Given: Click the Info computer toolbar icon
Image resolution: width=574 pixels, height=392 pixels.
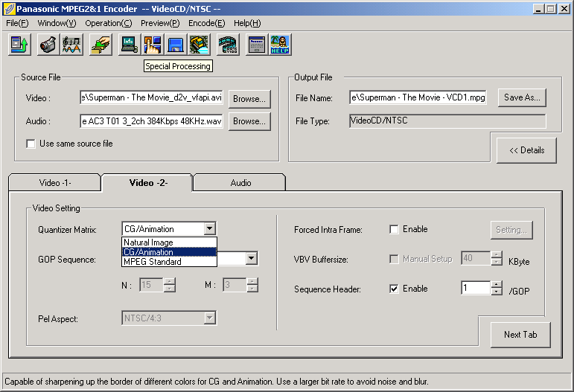Looking at the screenshot, I should click(129, 45).
